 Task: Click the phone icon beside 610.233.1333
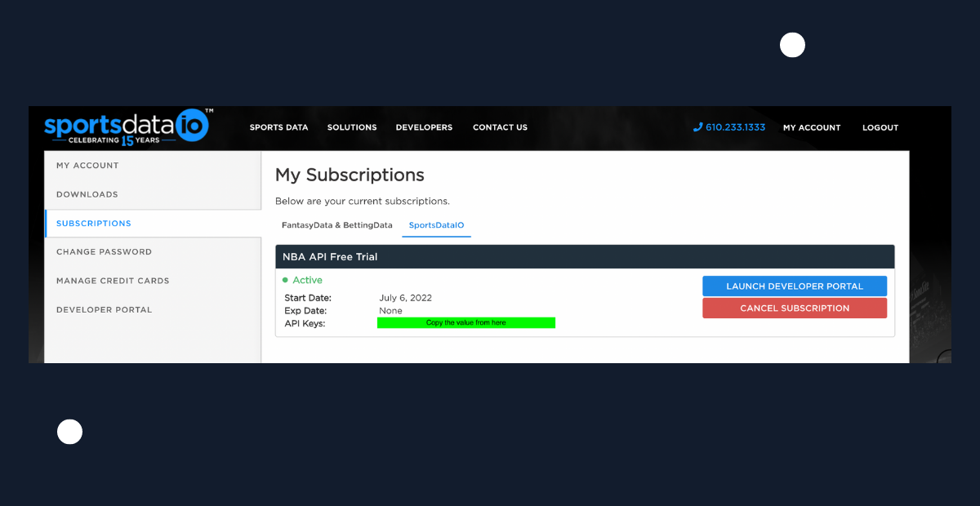click(697, 127)
